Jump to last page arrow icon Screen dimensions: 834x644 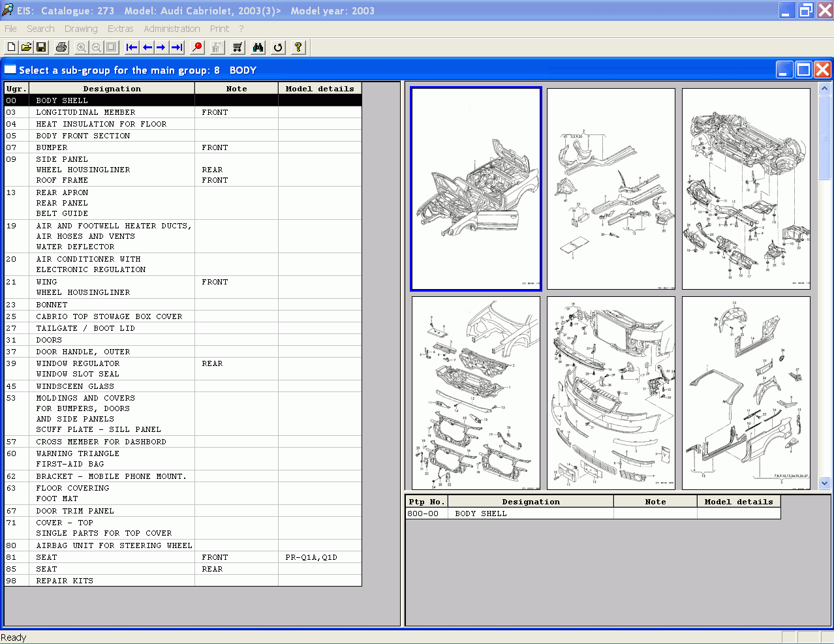176,47
